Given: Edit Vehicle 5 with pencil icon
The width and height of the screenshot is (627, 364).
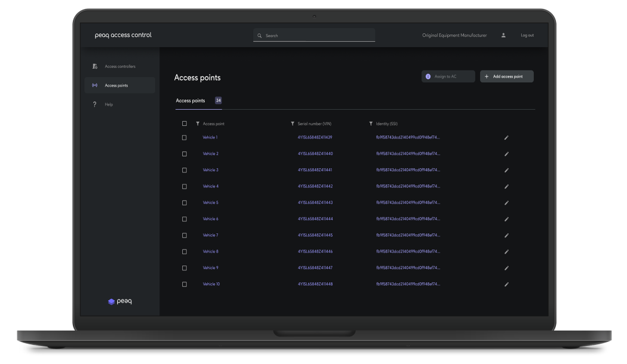Looking at the screenshot, I should 506,203.
